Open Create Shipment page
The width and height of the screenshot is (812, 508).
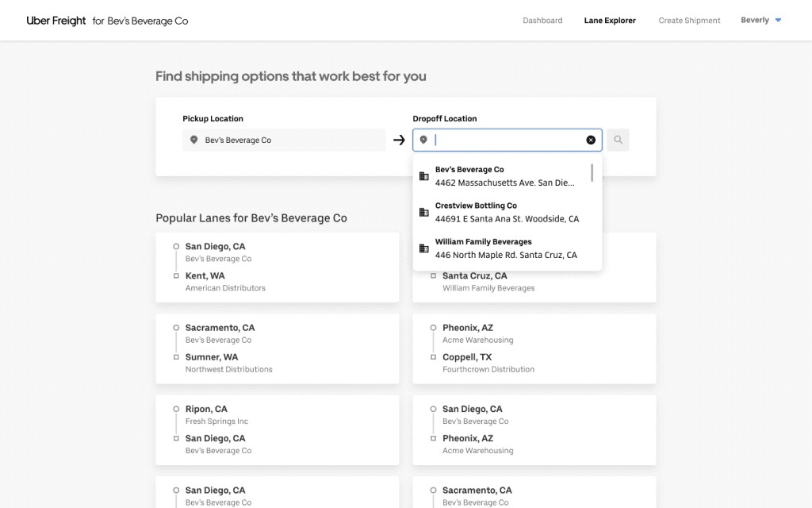click(x=689, y=21)
